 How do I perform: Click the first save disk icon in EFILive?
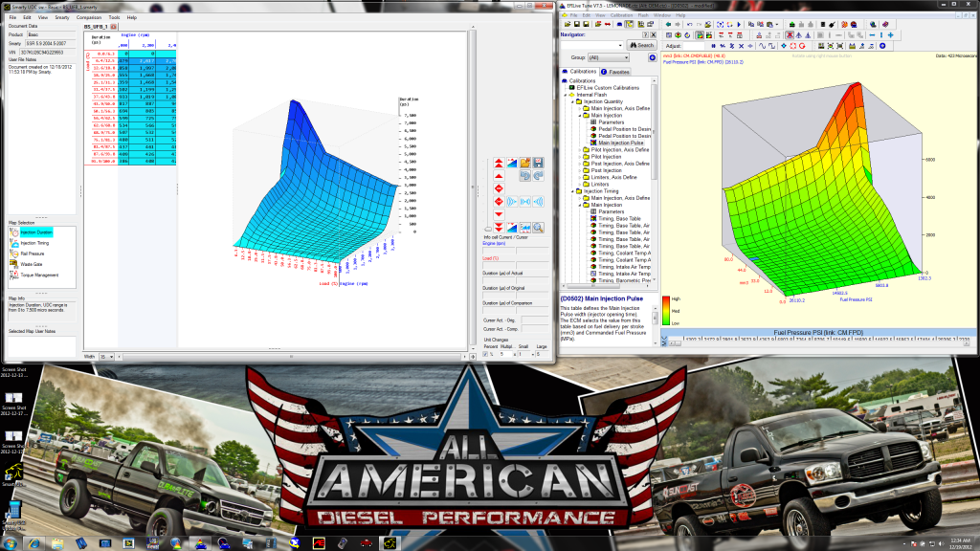point(577,24)
